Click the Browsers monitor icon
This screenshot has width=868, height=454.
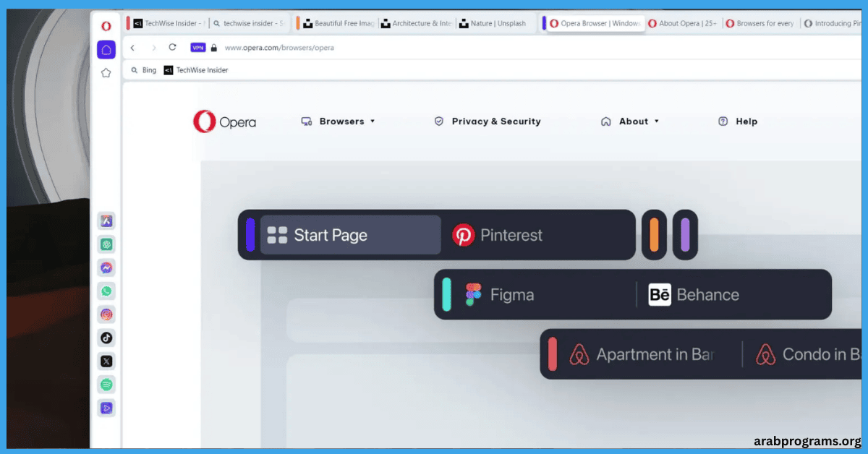click(307, 121)
